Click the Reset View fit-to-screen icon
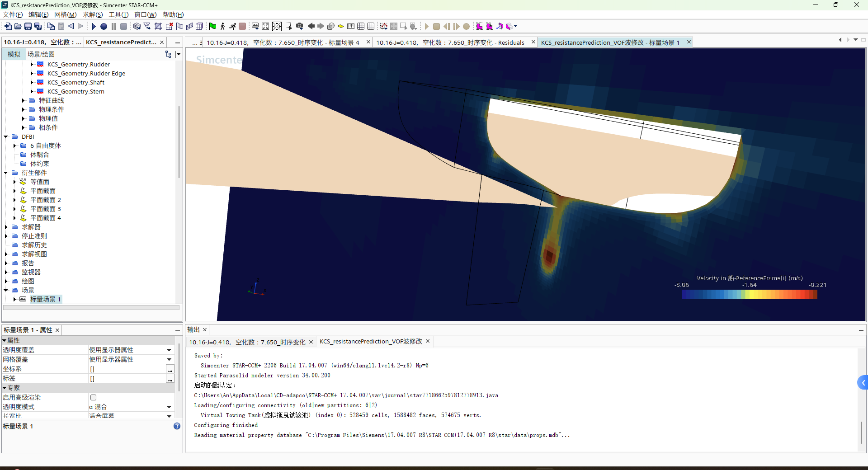The height and width of the screenshot is (470, 868). click(265, 26)
